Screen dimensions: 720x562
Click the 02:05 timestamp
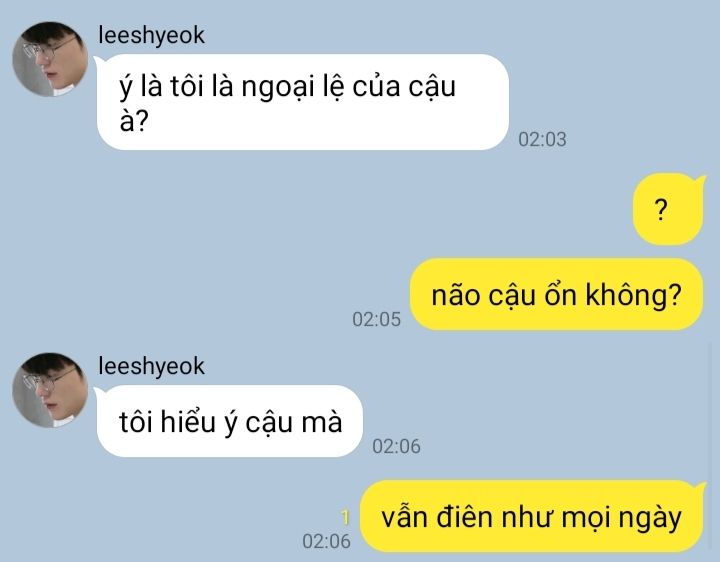click(x=377, y=320)
